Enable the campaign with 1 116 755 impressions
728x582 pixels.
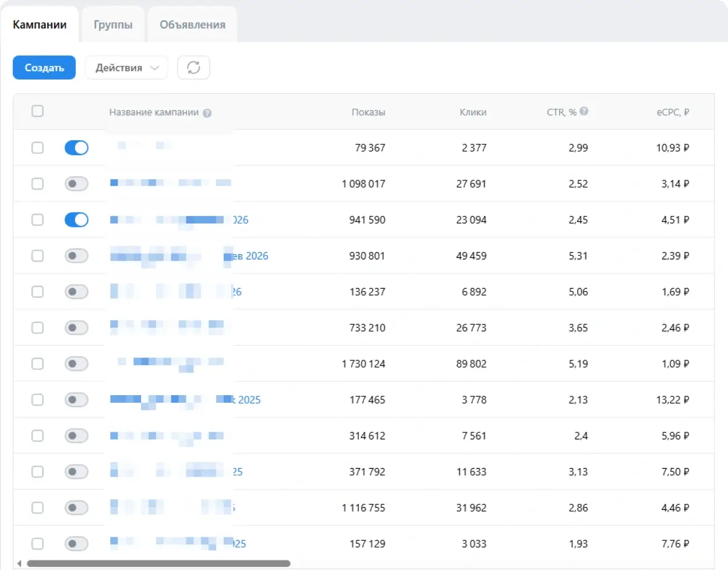point(76,508)
